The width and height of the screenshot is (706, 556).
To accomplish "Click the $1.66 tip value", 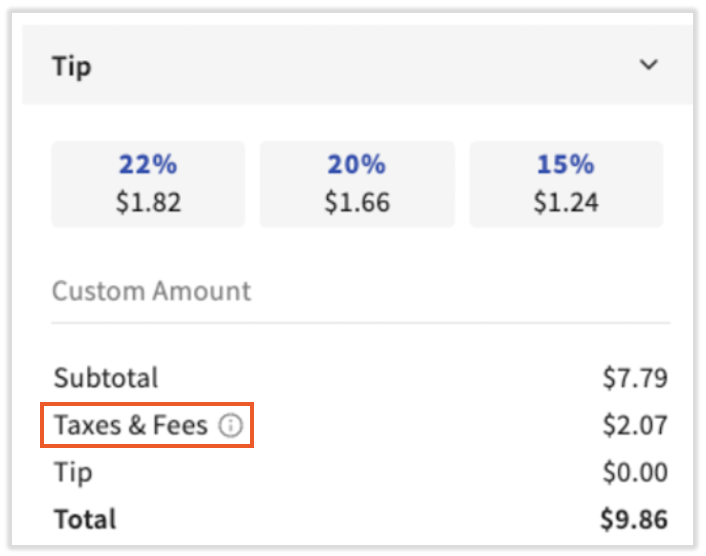I will pyautogui.click(x=357, y=203).
